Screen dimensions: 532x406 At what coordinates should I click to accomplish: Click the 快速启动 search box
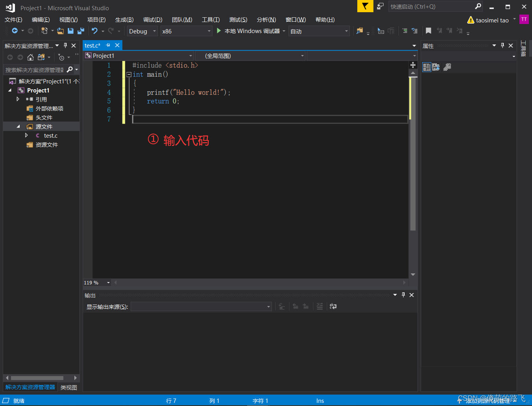429,6
